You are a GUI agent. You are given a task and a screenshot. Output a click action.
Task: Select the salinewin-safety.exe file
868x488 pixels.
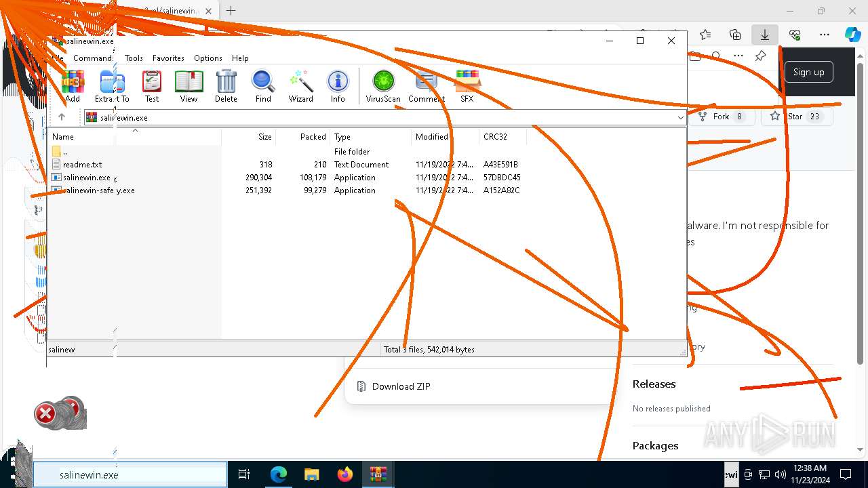tap(286, 190)
